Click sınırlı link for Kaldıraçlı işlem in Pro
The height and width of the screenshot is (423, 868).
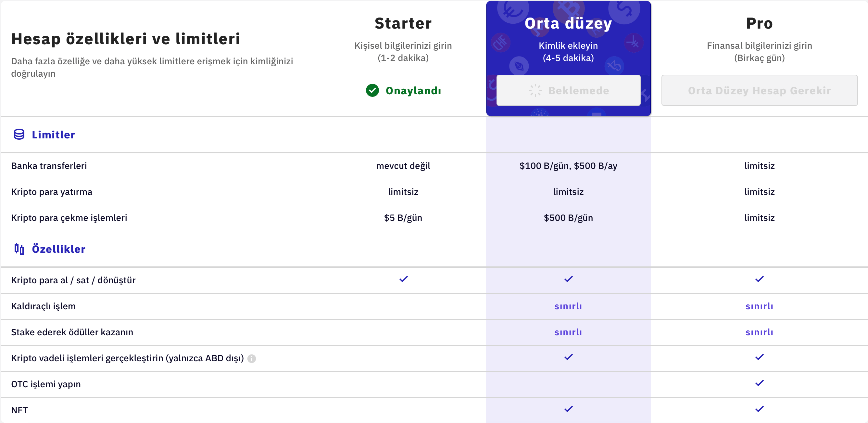(759, 306)
